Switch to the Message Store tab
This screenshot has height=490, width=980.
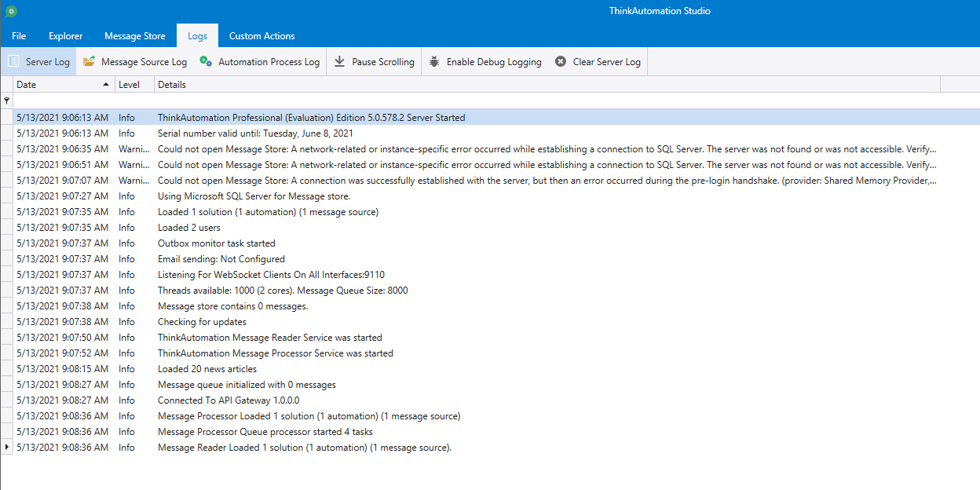point(135,36)
